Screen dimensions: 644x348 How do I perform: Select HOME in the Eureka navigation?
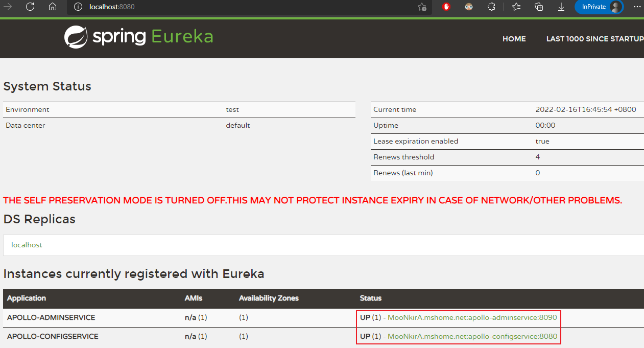514,39
